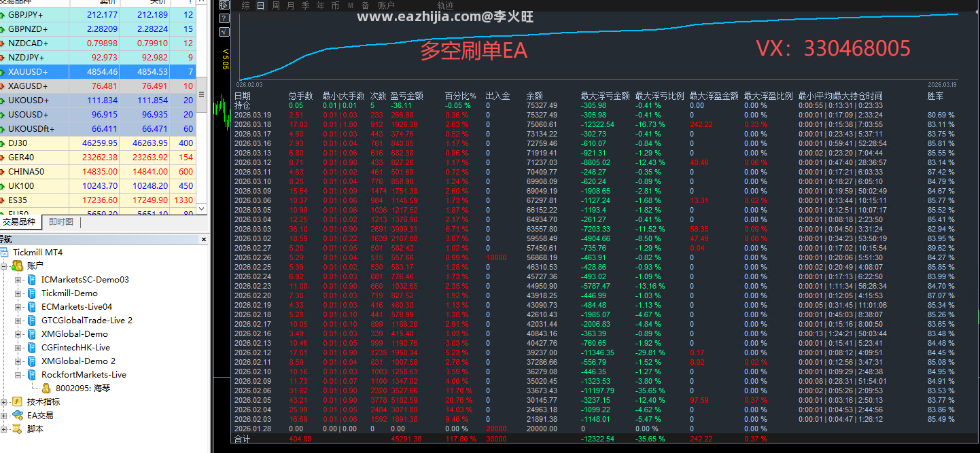
Task: Open the 币 currency tab
Action: click(x=336, y=5)
